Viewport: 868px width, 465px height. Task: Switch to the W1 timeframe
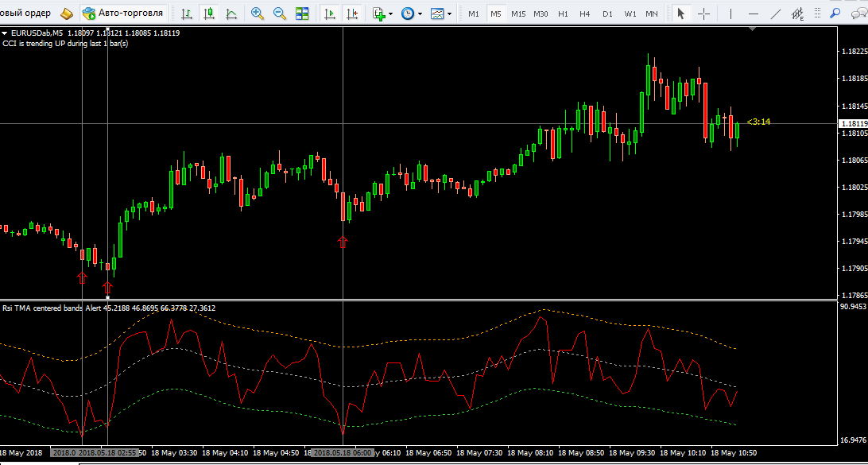630,14
